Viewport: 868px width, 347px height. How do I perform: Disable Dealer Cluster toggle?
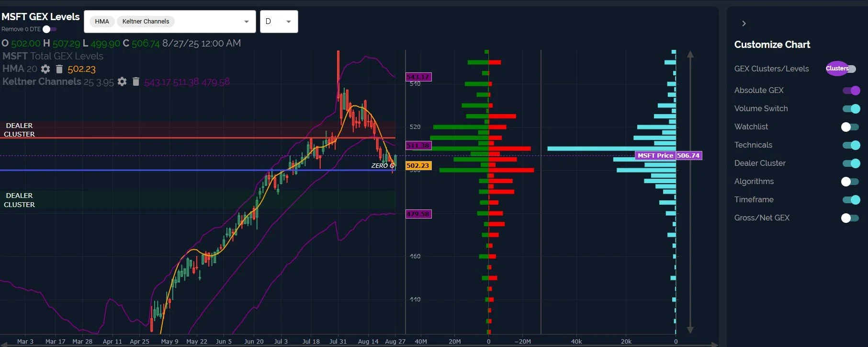851,163
